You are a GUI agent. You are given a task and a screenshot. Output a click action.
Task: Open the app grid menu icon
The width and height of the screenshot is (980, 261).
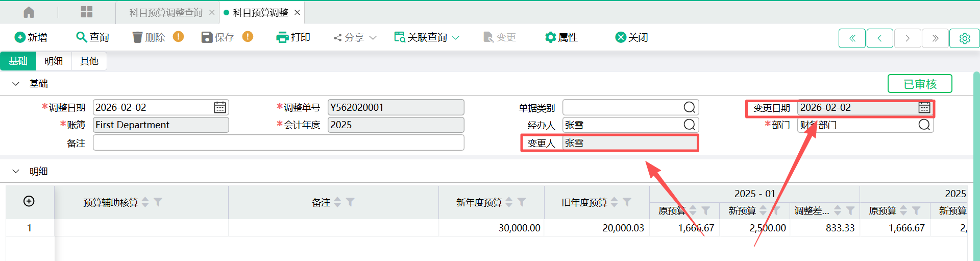click(87, 12)
